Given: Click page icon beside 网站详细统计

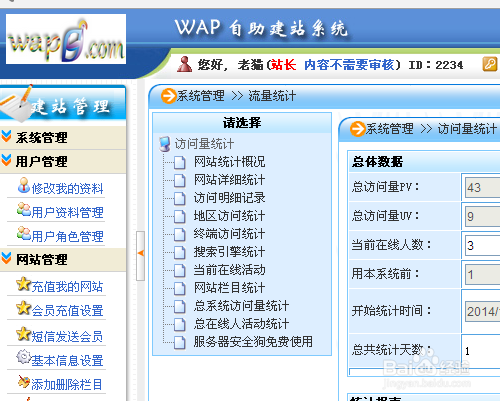Looking at the screenshot, I should point(180,181).
